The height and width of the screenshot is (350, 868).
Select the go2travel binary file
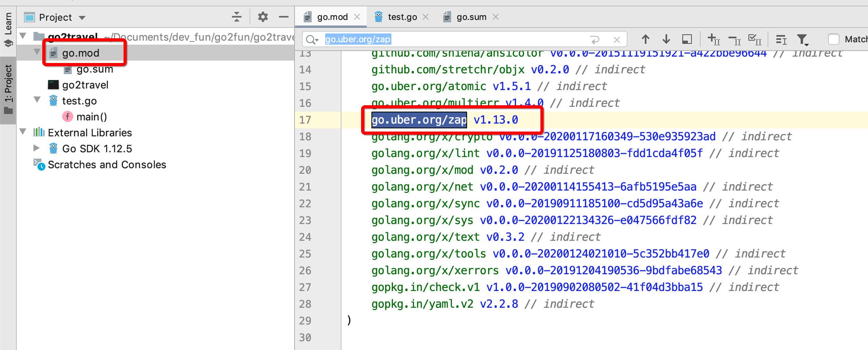click(85, 85)
